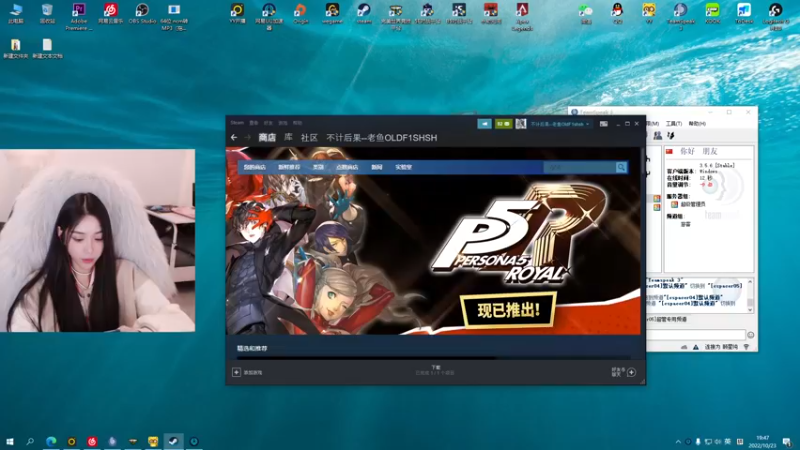Image resolution: width=800 pixels, height=450 pixels.
Task: Open 帮助(H) menu in TeamSpeak window
Action: click(x=697, y=123)
